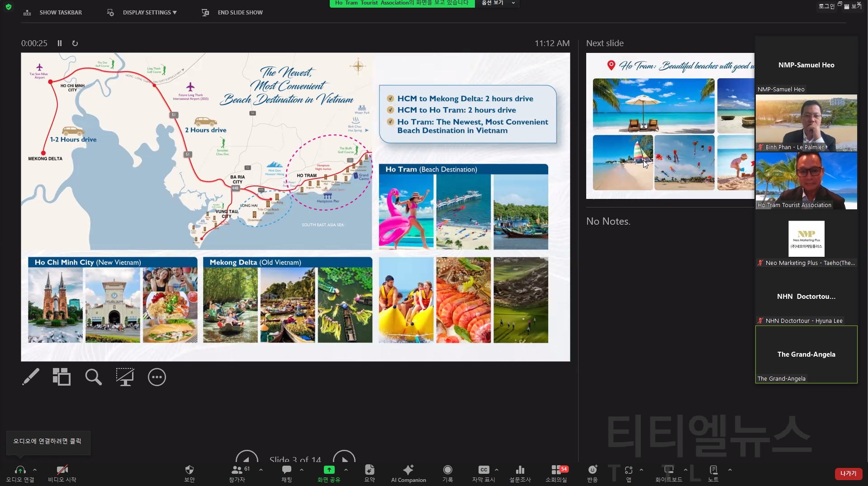
Task: Expand audio options caret next to 오디오 연결
Action: tap(35, 470)
